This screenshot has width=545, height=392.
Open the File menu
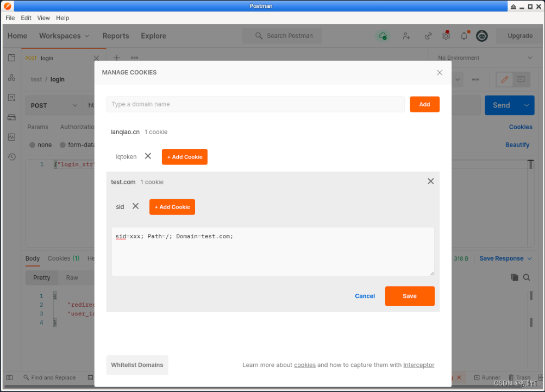pos(10,18)
